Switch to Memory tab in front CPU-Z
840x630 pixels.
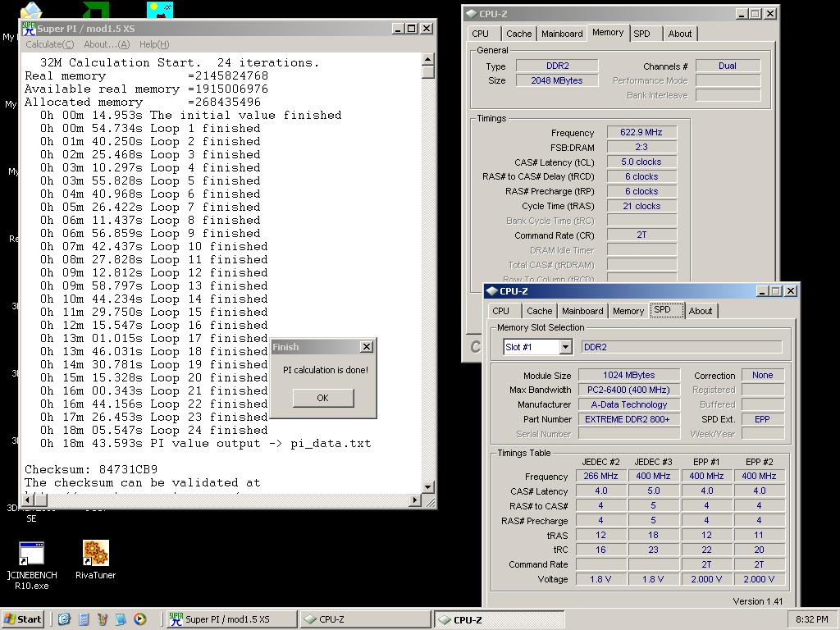point(628,311)
